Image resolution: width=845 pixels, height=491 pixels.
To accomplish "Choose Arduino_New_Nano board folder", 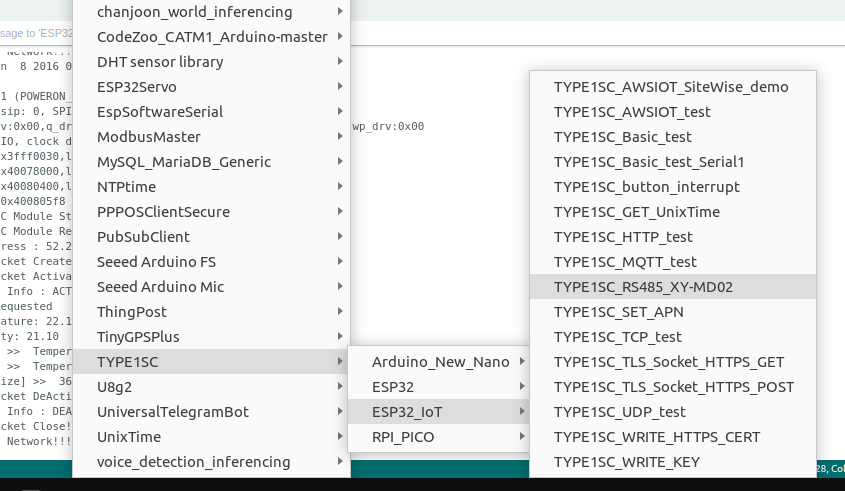I will click(439, 362).
